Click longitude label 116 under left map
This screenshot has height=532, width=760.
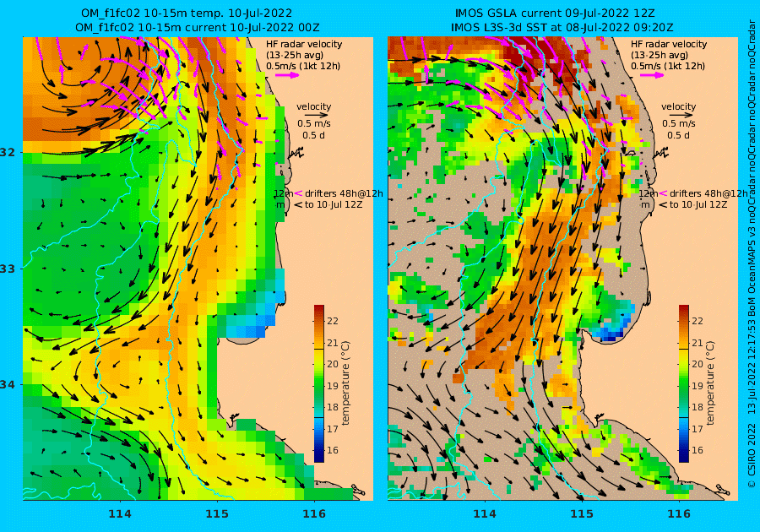pyautogui.click(x=314, y=514)
